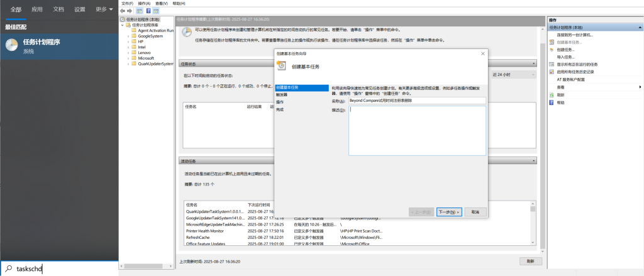Screen dimensions: 644x276
Task: Open the 文件(F) menu
Action: pyautogui.click(x=127, y=3)
